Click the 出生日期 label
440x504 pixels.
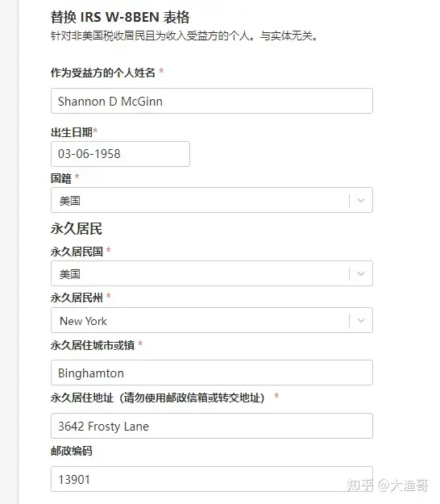coord(71,132)
